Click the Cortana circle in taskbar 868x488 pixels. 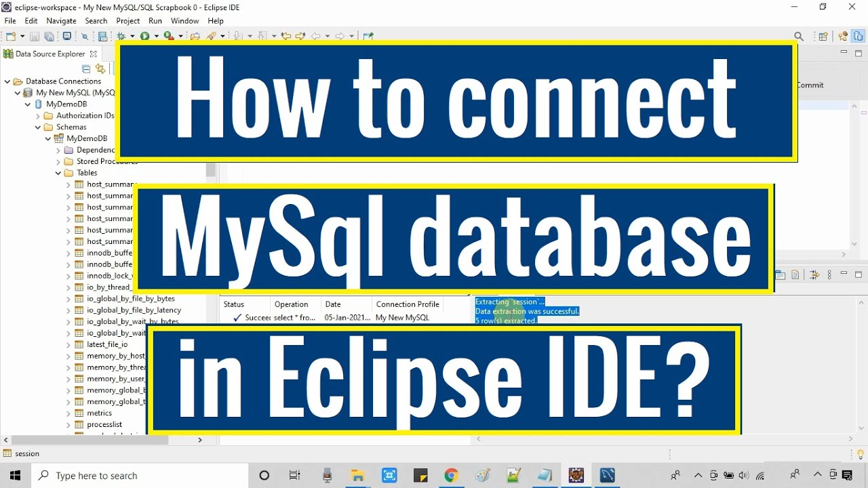coord(264,476)
